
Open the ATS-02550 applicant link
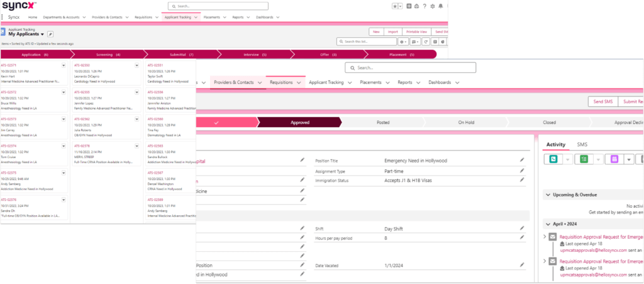click(x=82, y=65)
